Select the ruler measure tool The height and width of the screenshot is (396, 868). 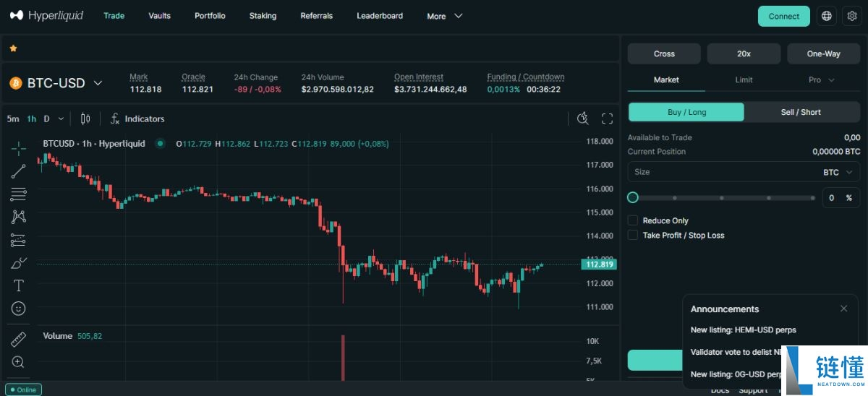pos(18,340)
